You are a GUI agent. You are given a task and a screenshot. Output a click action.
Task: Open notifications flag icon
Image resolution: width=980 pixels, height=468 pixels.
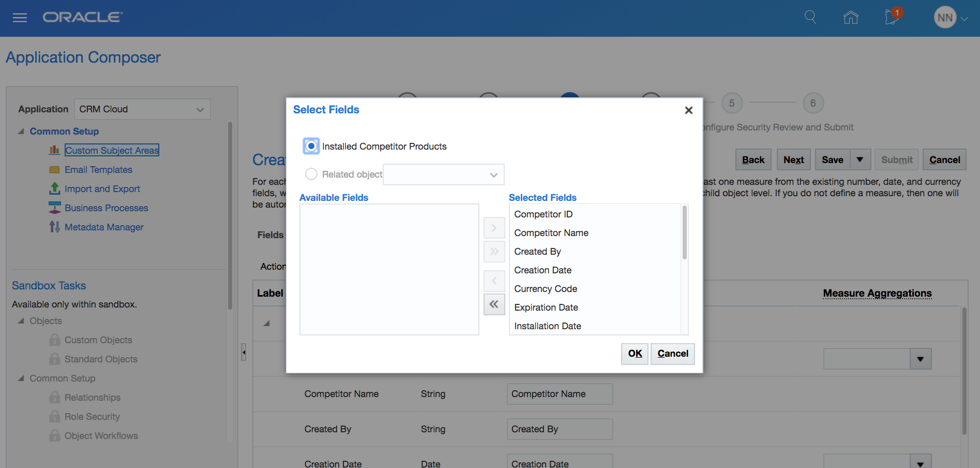892,18
